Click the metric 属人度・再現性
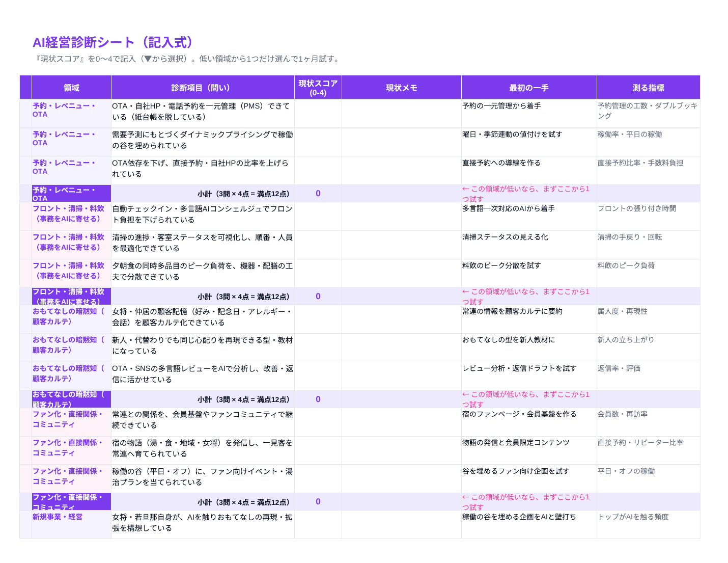728x563 pixels. [648, 319]
